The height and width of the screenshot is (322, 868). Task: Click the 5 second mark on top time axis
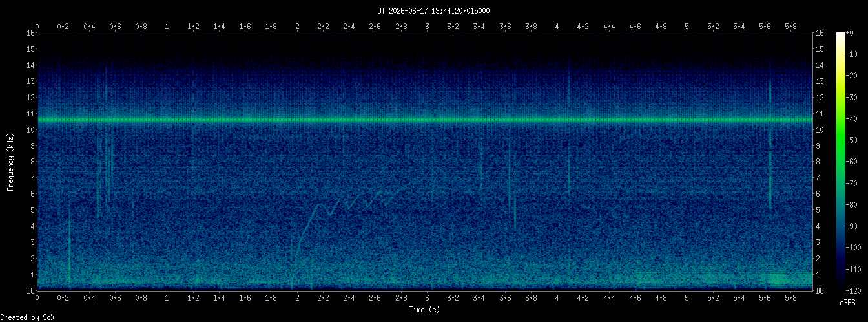coord(687,27)
